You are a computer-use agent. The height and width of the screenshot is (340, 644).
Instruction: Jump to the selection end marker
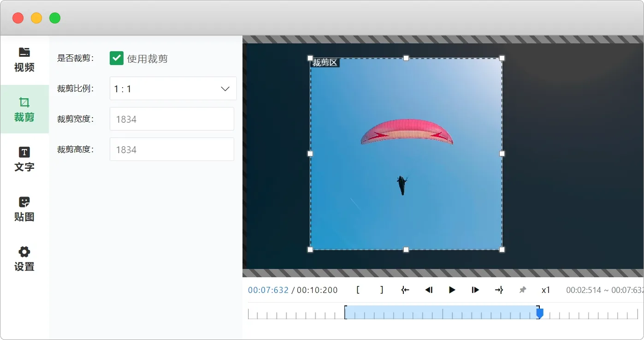(499, 290)
